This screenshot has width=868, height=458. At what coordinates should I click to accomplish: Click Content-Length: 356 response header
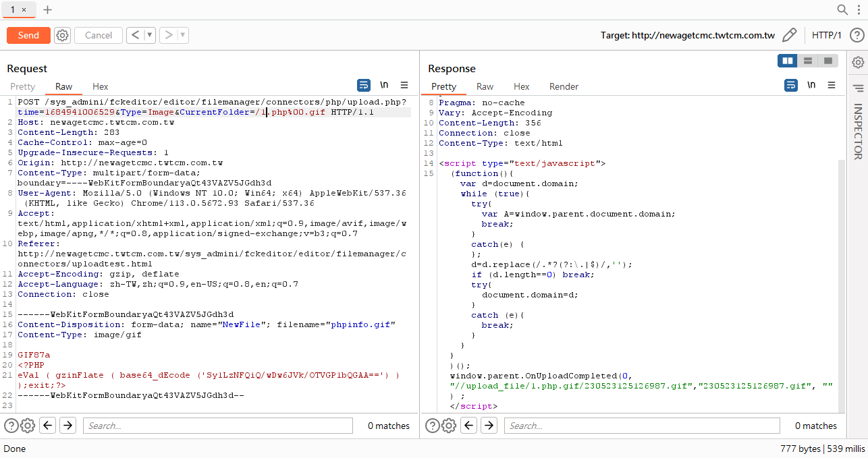pos(489,123)
